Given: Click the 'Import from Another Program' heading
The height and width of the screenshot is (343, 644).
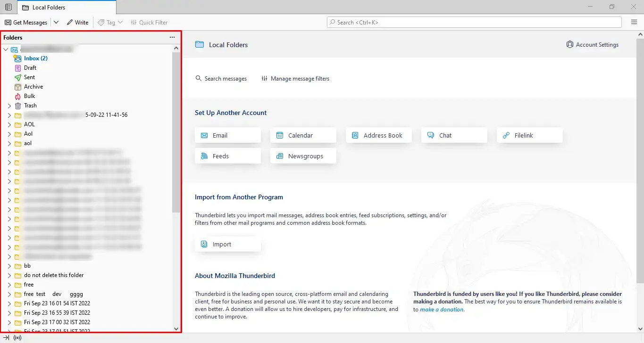Looking at the screenshot, I should 239,197.
